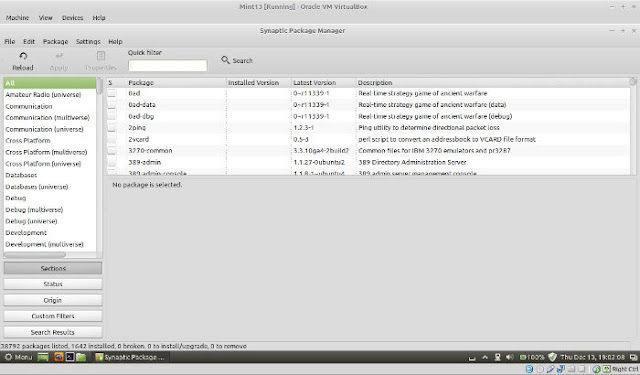
Task: Click the Status filter button
Action: click(x=53, y=284)
